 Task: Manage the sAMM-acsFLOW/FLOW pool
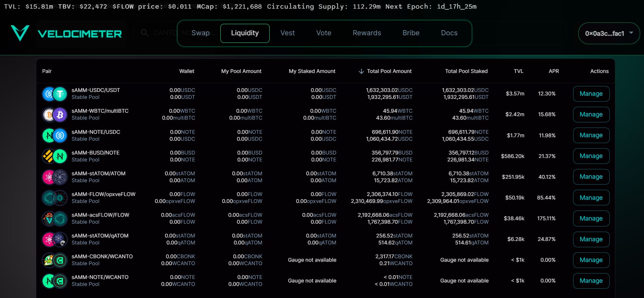coord(591,218)
